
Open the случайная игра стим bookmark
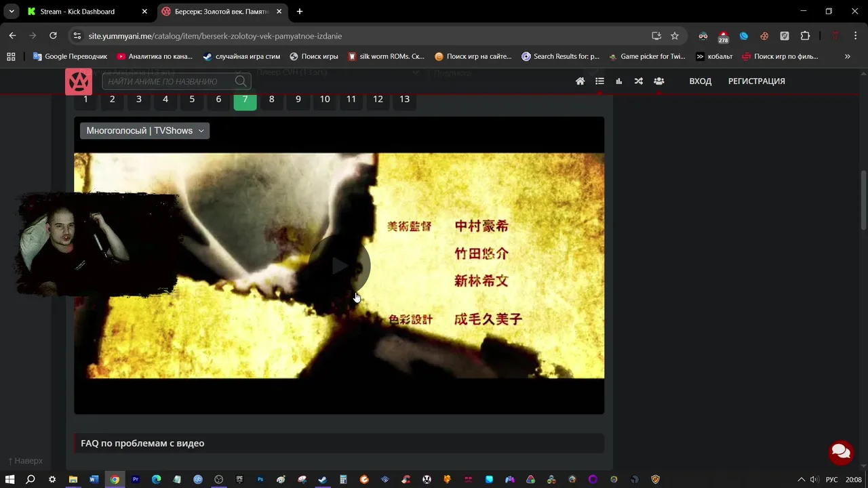click(x=241, y=56)
